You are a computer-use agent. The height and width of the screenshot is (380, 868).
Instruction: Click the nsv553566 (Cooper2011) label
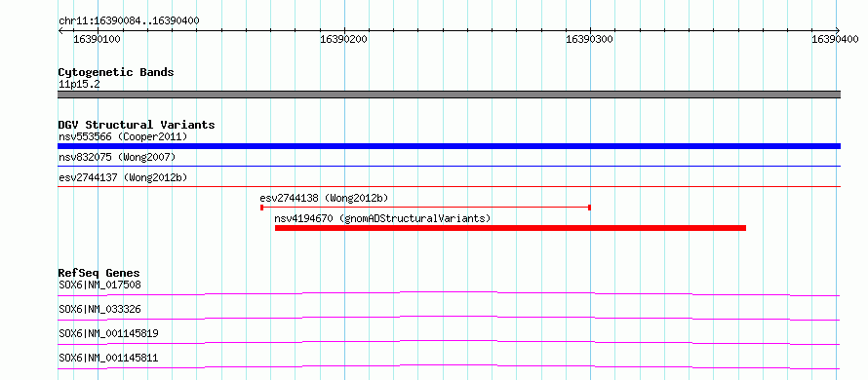click(123, 136)
